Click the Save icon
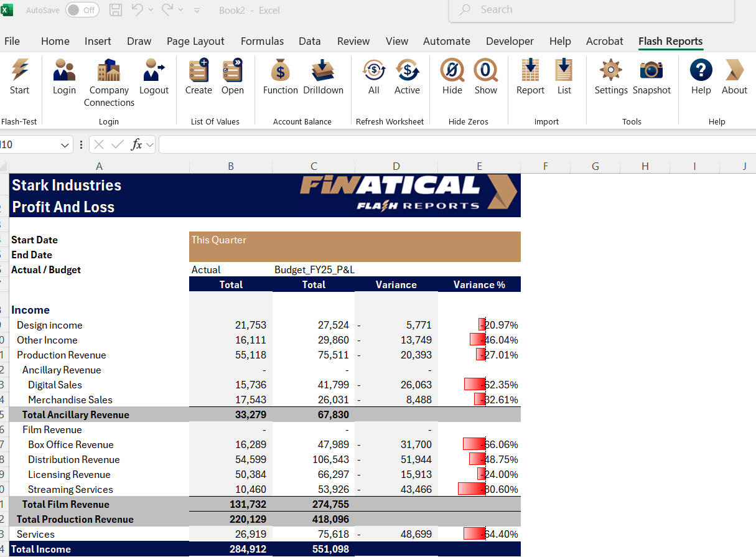 116,10
